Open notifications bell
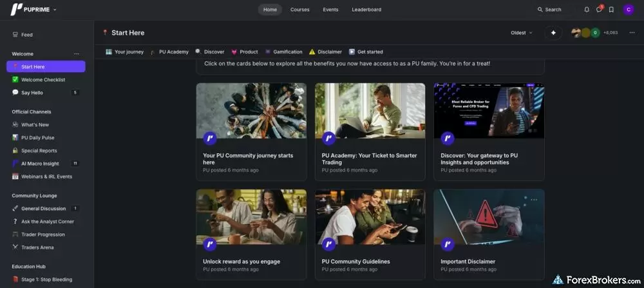The width and height of the screenshot is (644, 288). tap(587, 10)
